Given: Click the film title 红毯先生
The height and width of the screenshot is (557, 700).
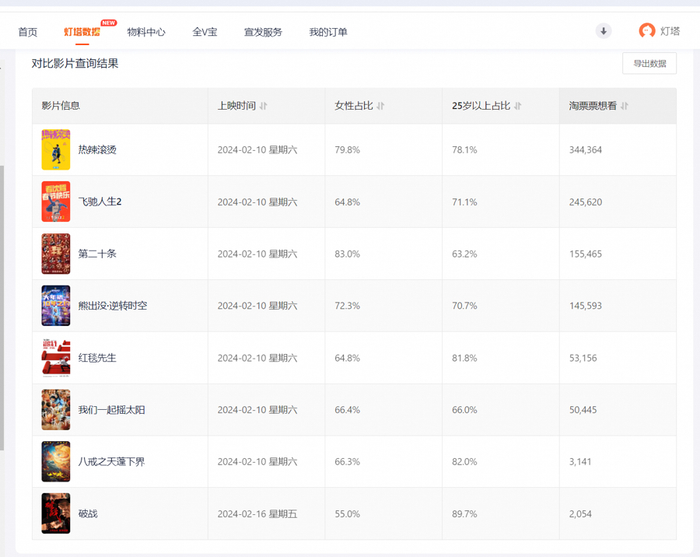Looking at the screenshot, I should coord(97,357).
